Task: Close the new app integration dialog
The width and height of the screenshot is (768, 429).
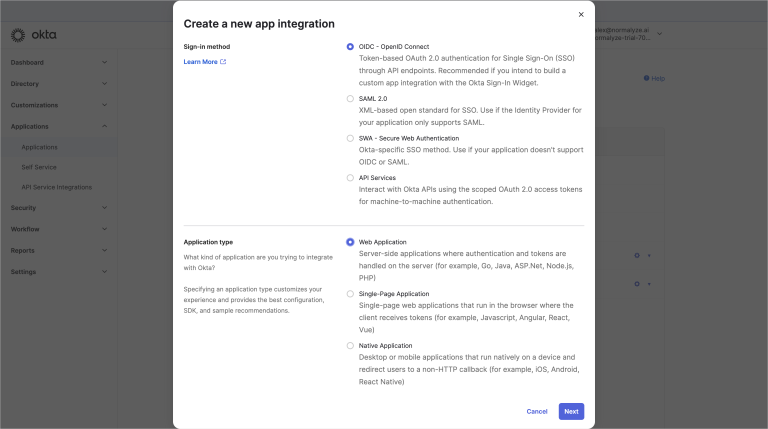Action: pyautogui.click(x=581, y=14)
